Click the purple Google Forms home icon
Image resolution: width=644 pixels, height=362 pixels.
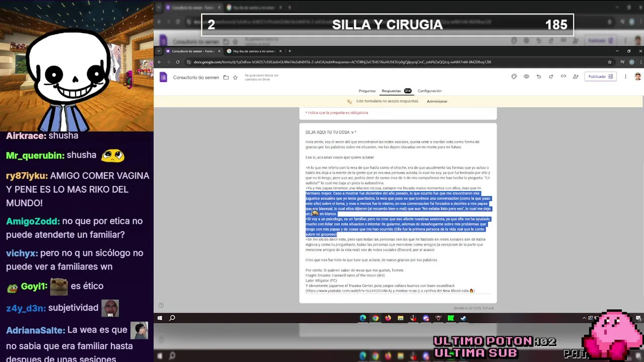[x=163, y=77]
